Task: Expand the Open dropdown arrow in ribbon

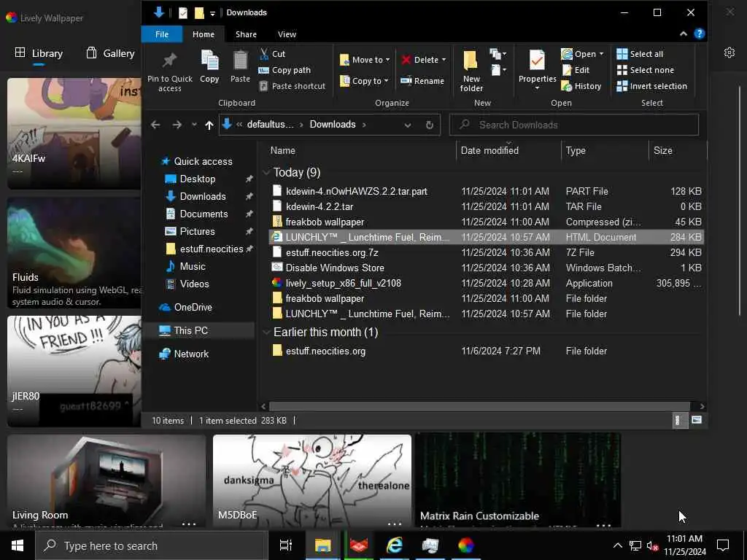Action: tap(601, 54)
